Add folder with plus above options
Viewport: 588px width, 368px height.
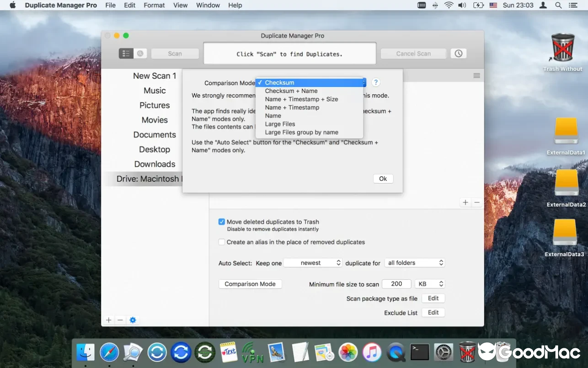(465, 202)
